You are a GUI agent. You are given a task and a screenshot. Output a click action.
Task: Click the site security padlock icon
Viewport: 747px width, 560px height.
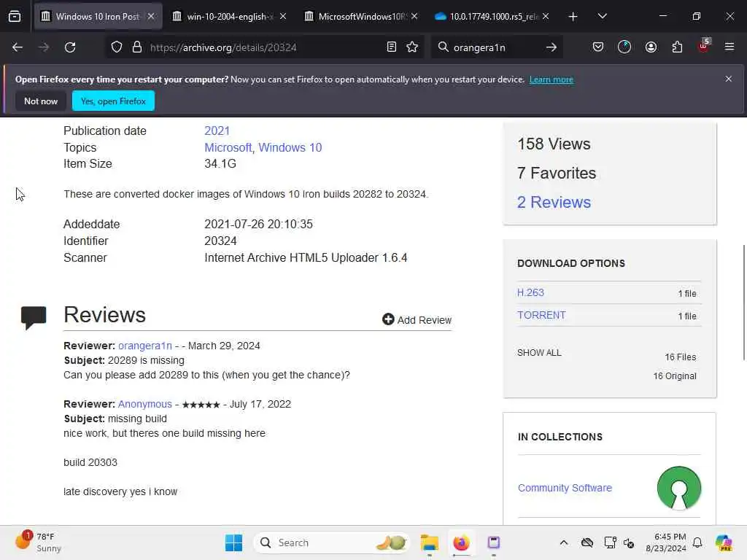[137, 47]
